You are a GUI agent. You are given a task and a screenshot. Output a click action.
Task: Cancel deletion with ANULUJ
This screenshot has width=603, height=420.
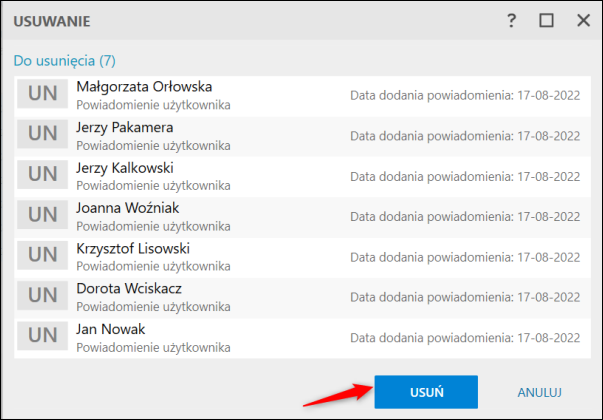click(541, 392)
